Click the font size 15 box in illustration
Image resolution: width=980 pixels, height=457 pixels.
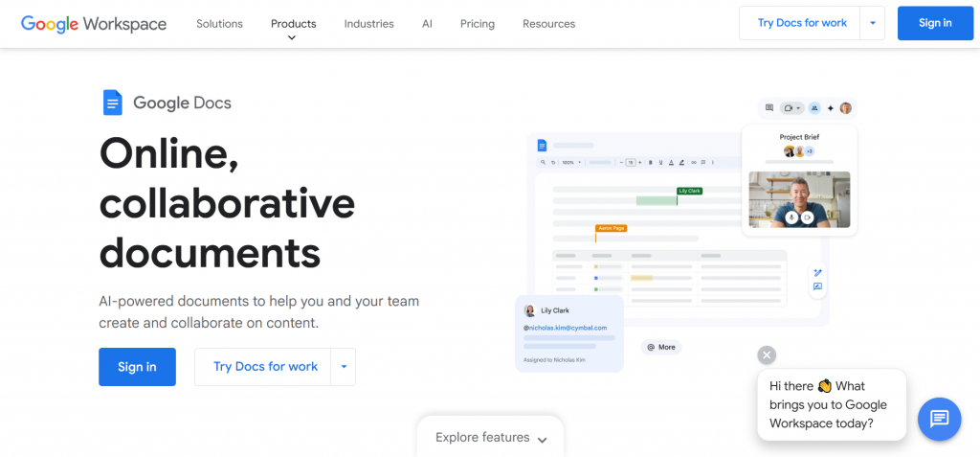pos(631,162)
